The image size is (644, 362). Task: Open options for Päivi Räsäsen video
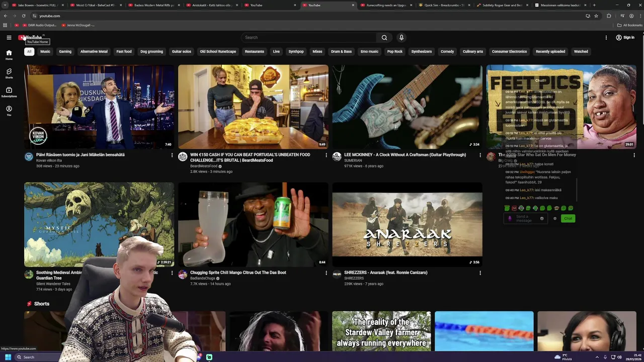[x=172, y=155]
